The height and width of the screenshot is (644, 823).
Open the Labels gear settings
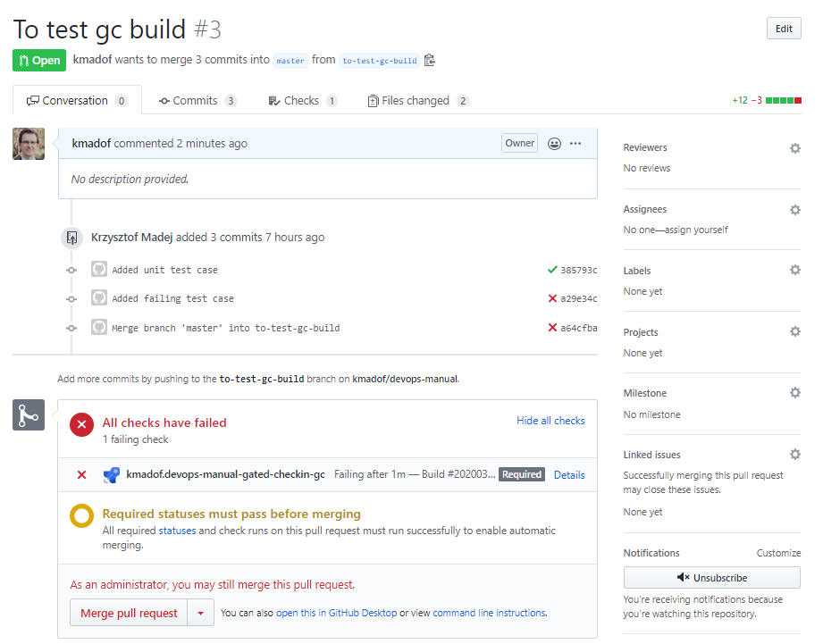[x=795, y=270]
